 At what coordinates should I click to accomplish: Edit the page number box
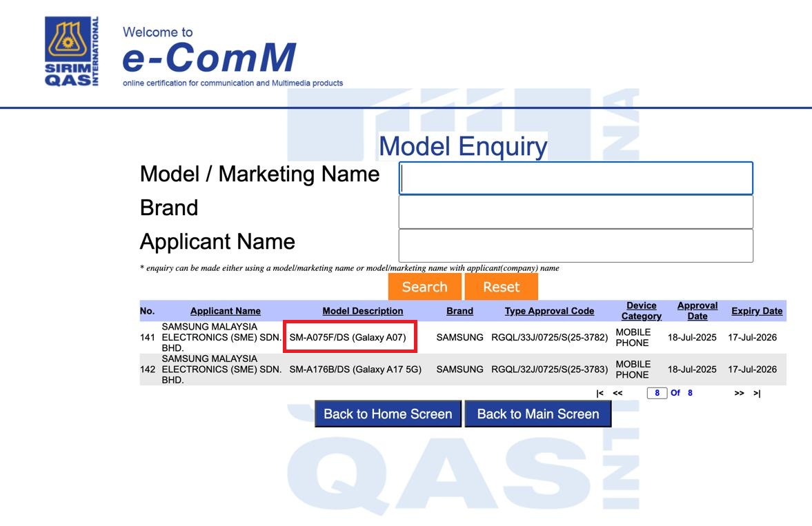pyautogui.click(x=657, y=393)
